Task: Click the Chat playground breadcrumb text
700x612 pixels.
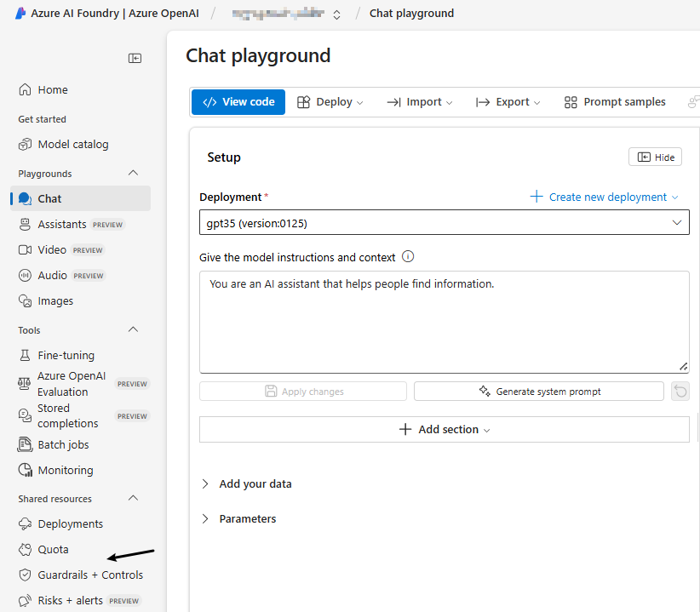Action: 411,14
